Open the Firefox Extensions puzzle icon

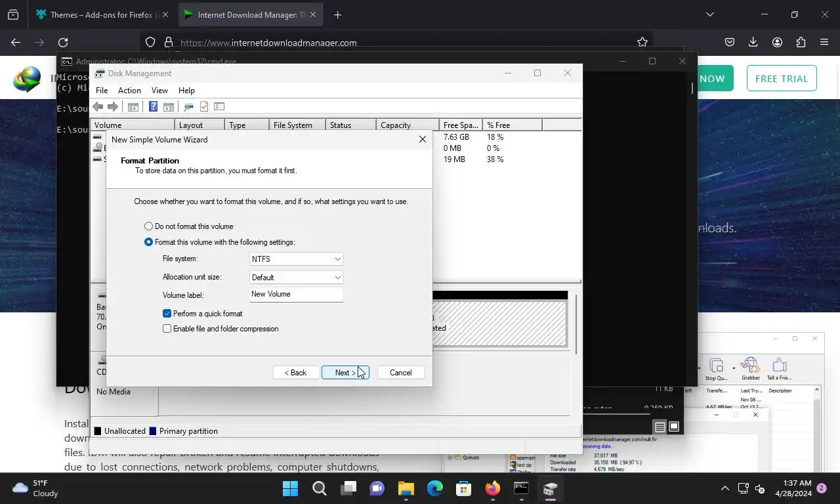click(x=801, y=42)
